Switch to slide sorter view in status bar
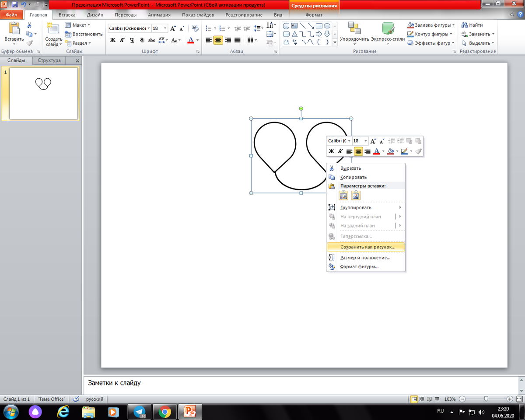Screen dimensions: 525x420 422,399
